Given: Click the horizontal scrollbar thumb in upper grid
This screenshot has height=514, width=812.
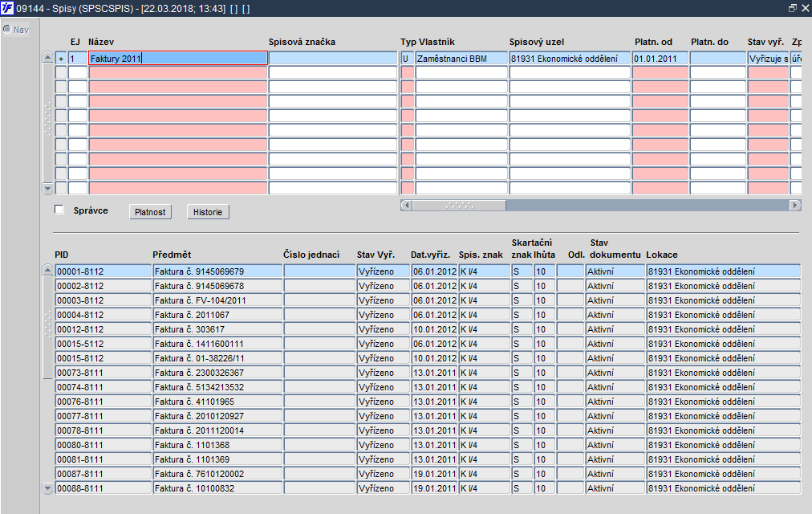Looking at the screenshot, I should coord(459,205).
